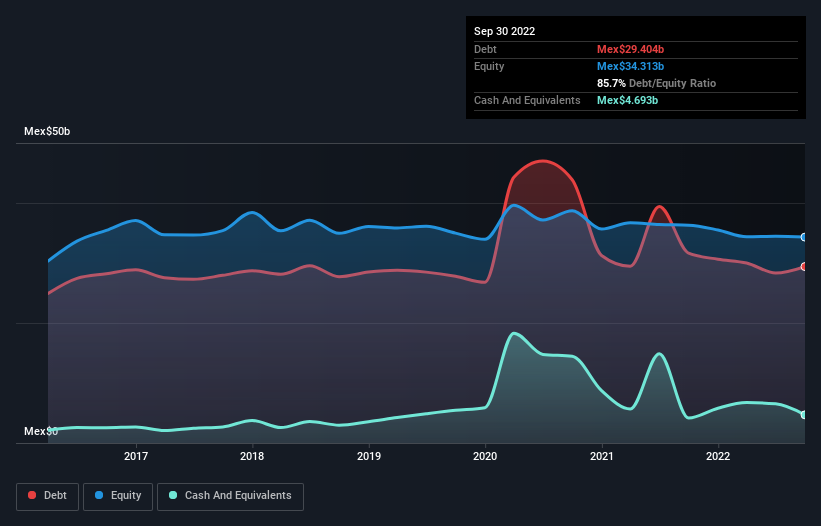Click the Debt label in tooltip
Image resolution: width=821 pixels, height=526 pixels.
[485, 49]
